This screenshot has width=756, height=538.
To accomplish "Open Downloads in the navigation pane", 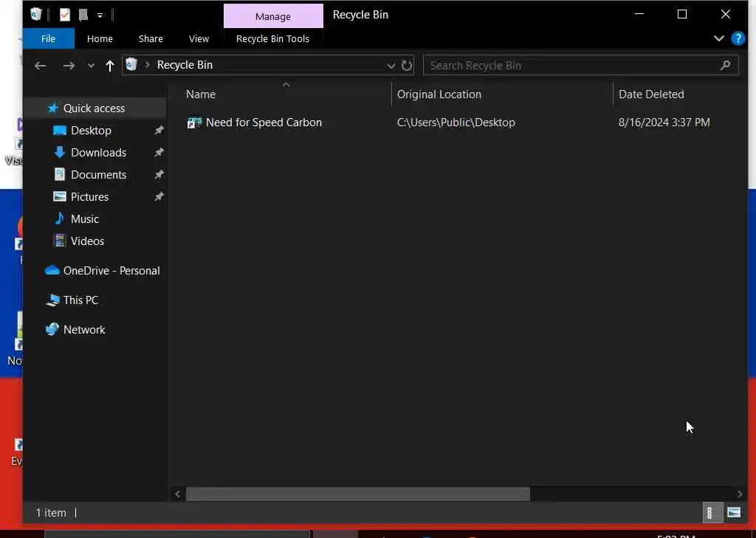I will [x=98, y=153].
